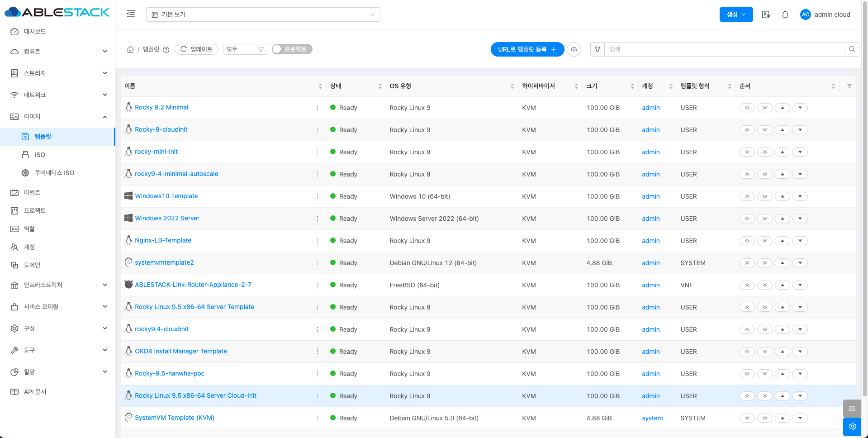Viewport: 868px width, 438px height.
Task: Move Rocky-9-cloudinit up one position
Action: (x=783, y=130)
